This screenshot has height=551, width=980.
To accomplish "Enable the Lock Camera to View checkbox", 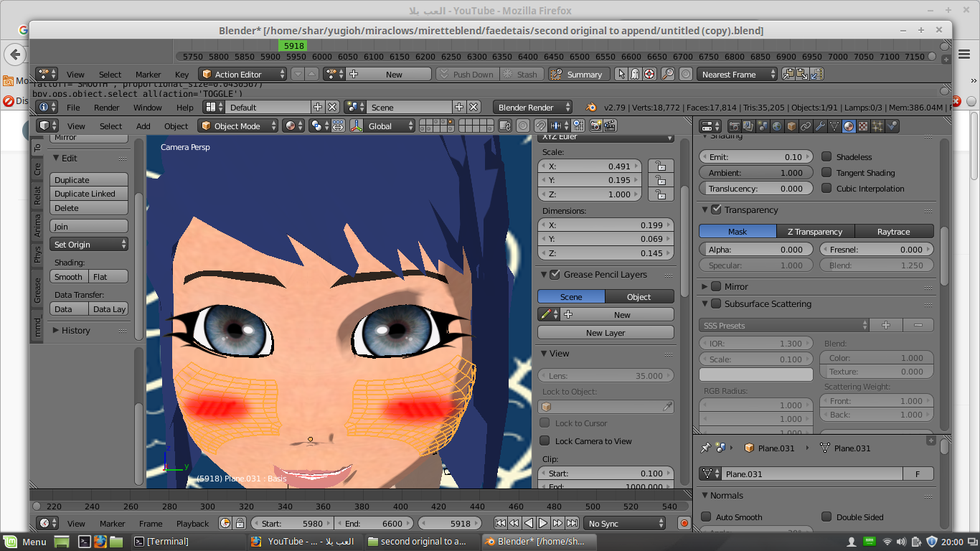I will click(545, 441).
